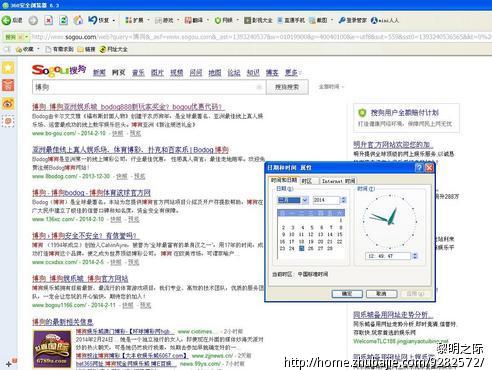Switch to the time zone tab
The image size is (492, 370).
click(306, 181)
